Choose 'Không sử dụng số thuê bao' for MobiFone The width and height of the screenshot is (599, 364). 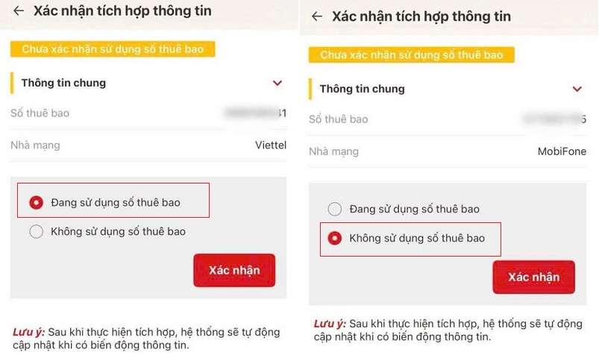coord(335,239)
